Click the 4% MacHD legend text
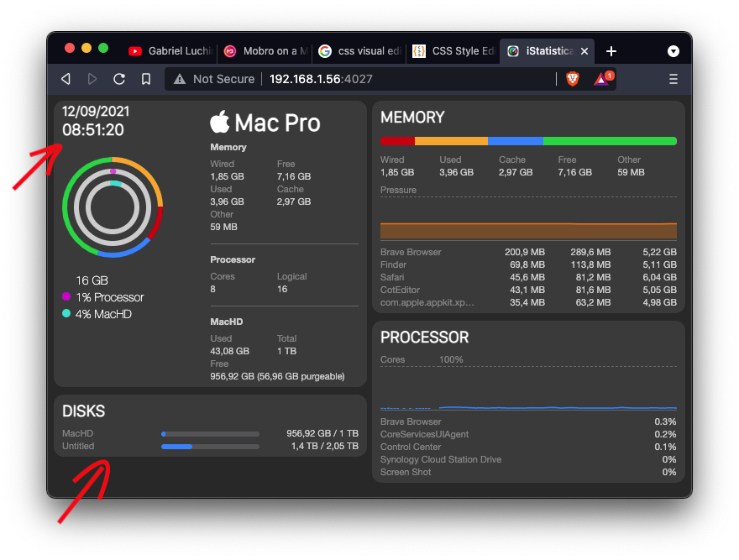 pos(103,314)
